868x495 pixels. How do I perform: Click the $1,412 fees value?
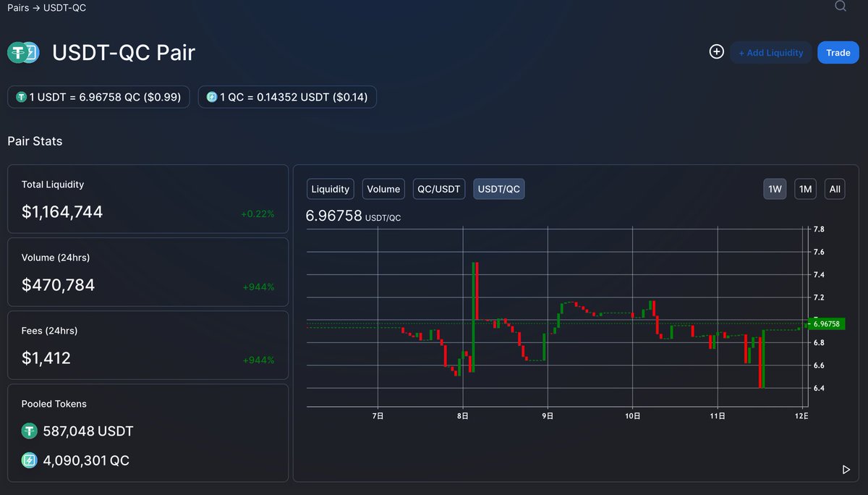point(46,358)
